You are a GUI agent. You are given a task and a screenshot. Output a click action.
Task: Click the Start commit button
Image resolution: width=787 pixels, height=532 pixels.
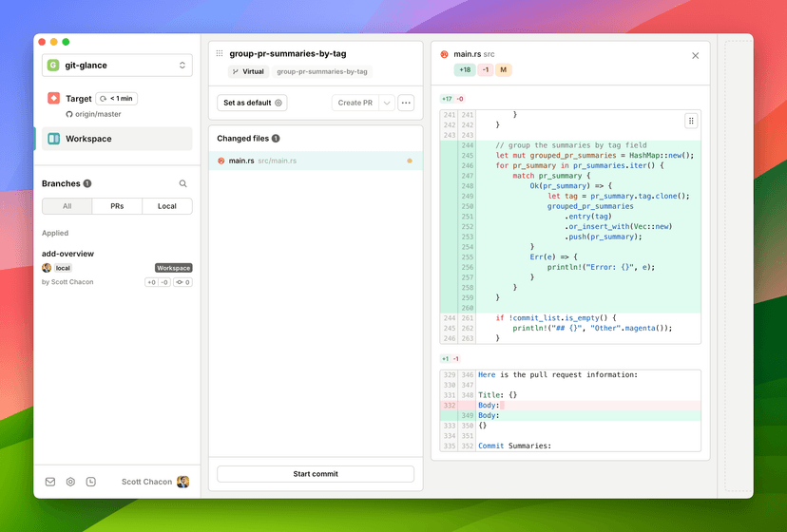(316, 474)
